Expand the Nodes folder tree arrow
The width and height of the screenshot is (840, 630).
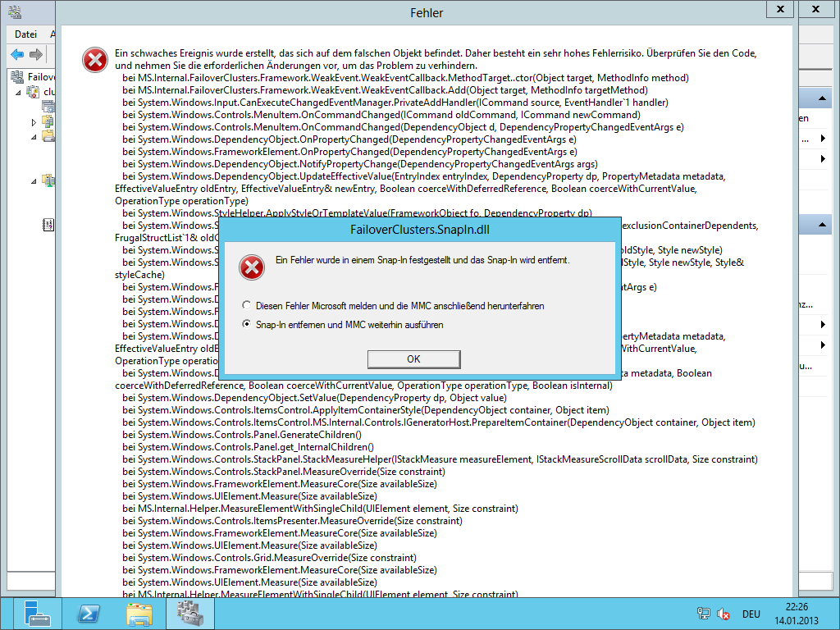pyautogui.click(x=34, y=122)
